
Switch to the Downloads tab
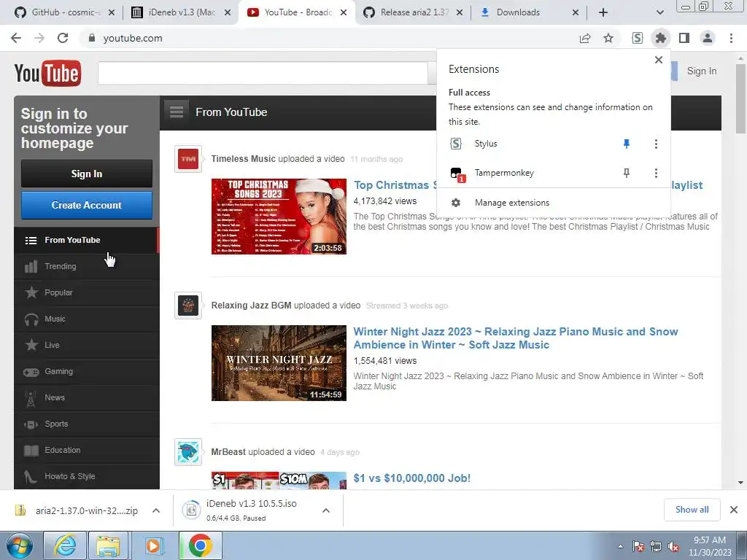tap(529, 12)
